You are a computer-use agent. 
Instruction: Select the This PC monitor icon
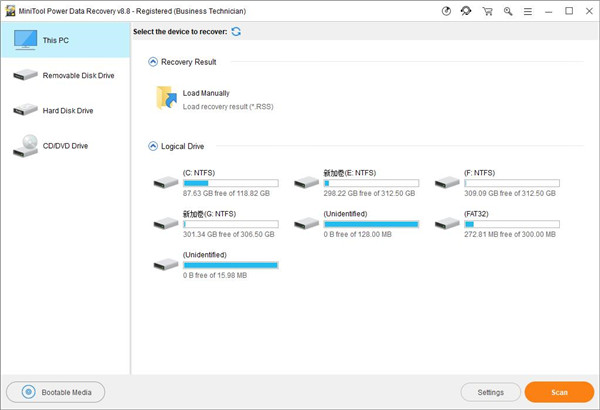click(x=25, y=40)
